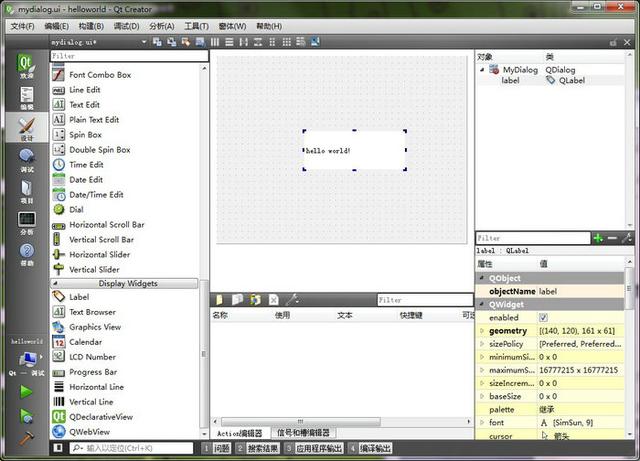Choose the QWebView widget
Viewport: 640px width, 461px height.
(89, 432)
